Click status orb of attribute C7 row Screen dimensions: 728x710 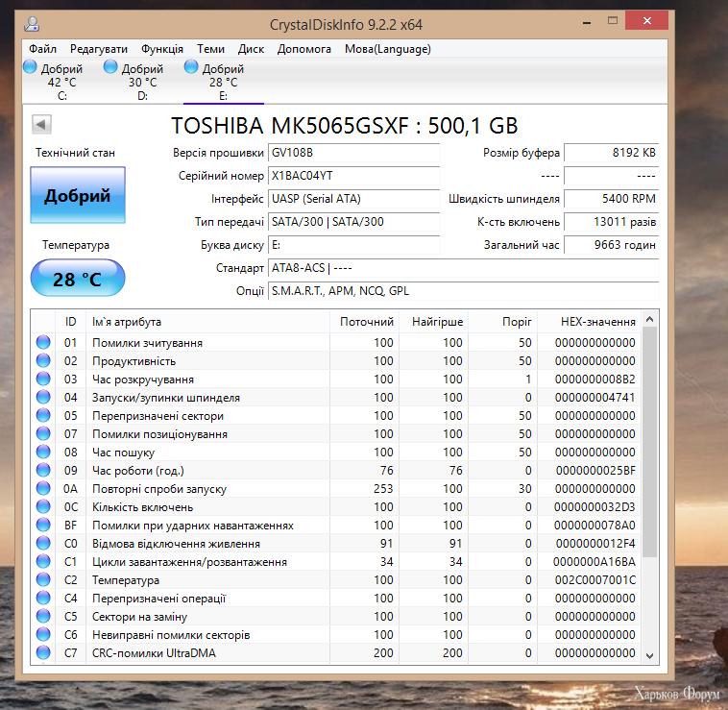click(x=43, y=653)
